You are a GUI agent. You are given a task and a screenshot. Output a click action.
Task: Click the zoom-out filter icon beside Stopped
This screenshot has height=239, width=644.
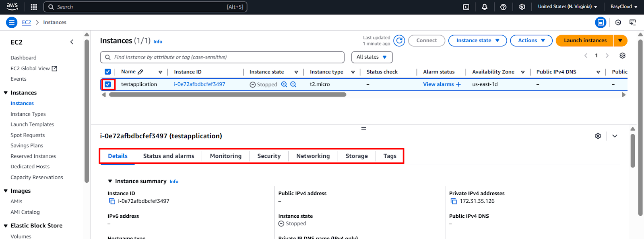[x=293, y=84]
